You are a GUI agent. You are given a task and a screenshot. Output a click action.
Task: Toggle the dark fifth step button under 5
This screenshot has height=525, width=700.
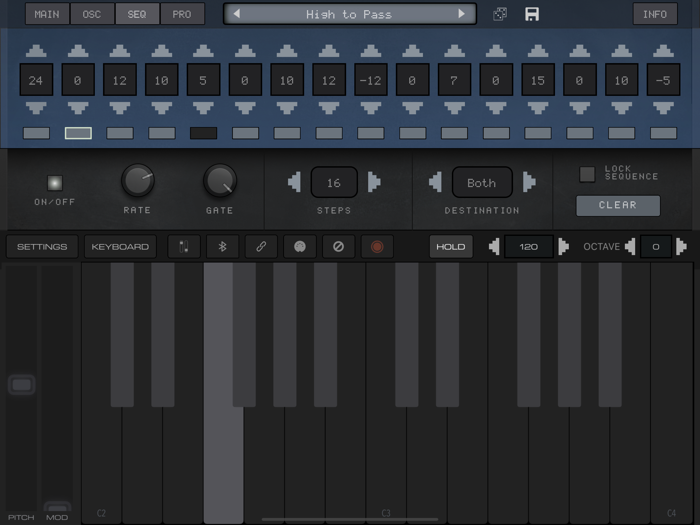click(203, 133)
